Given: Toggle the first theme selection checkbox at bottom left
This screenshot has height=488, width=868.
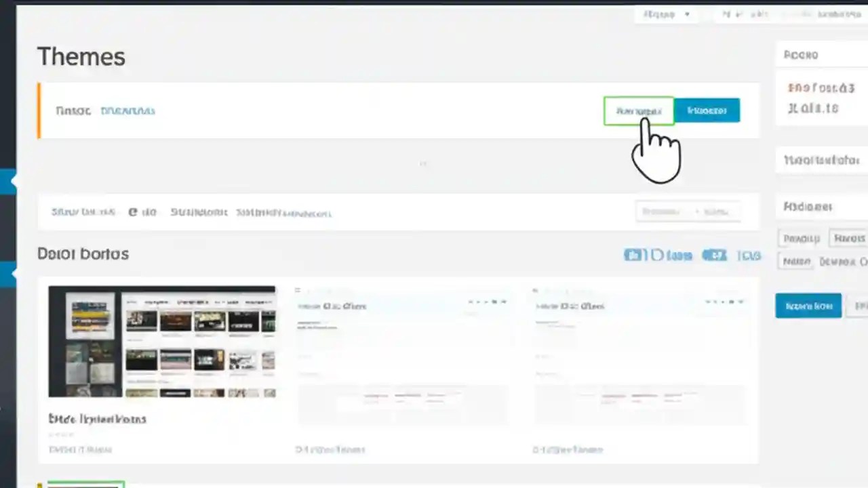Looking at the screenshot, I should coord(85,484).
